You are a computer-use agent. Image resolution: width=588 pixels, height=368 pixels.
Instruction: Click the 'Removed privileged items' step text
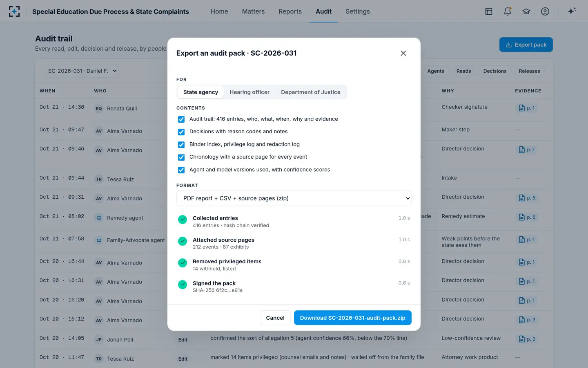coord(227,262)
